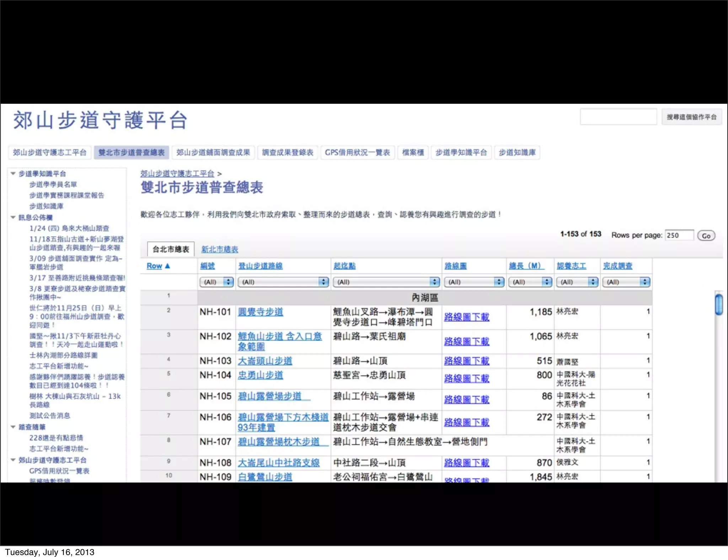Click the 搜尋這個協作平台 search button

(691, 117)
